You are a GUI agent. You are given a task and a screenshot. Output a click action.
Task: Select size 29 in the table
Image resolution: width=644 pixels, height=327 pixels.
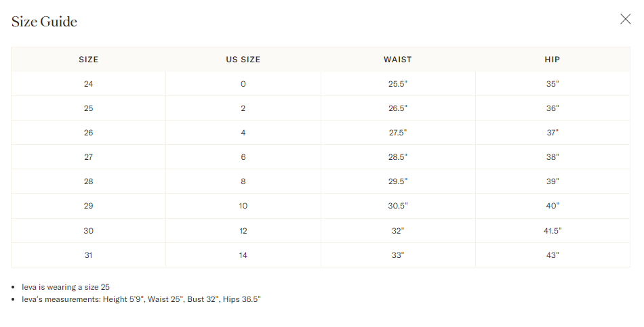pos(88,206)
